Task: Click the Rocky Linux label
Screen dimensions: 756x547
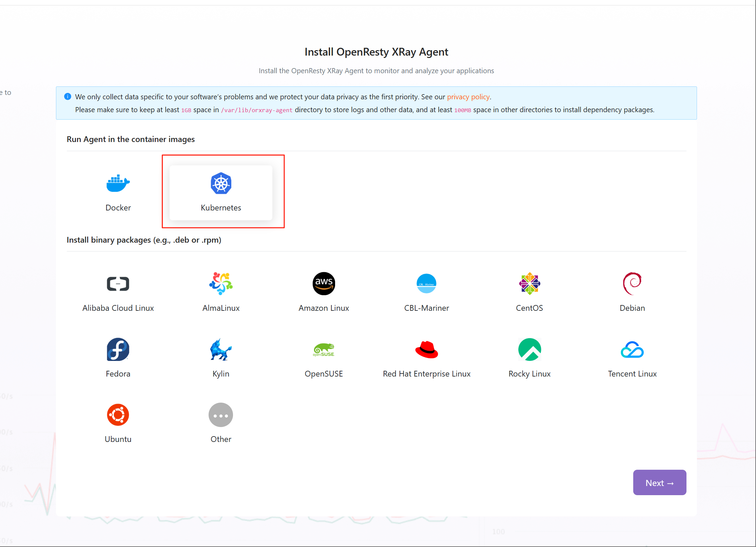Action: pos(529,373)
